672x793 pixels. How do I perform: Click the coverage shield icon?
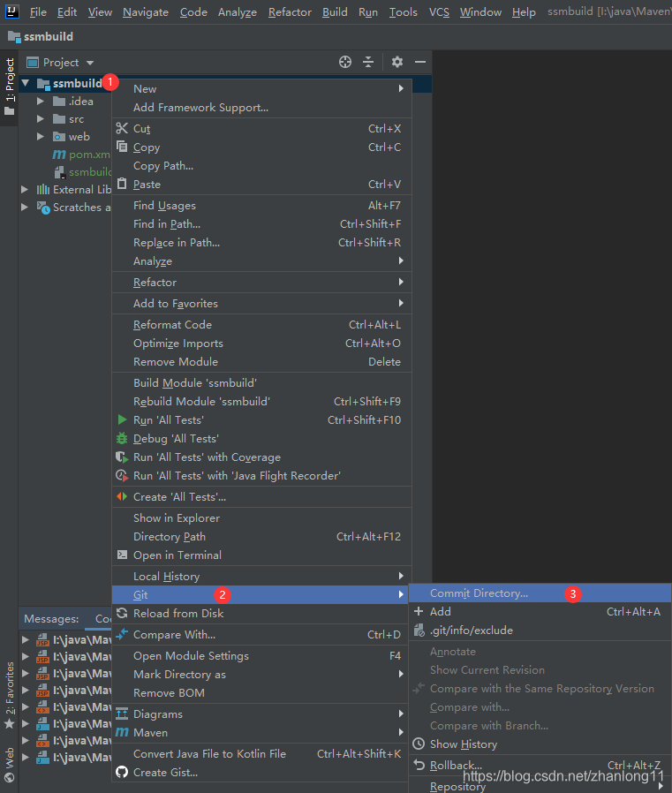click(x=122, y=457)
